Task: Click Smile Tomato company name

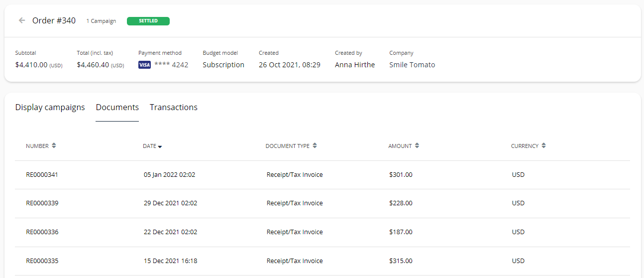Action: click(412, 65)
